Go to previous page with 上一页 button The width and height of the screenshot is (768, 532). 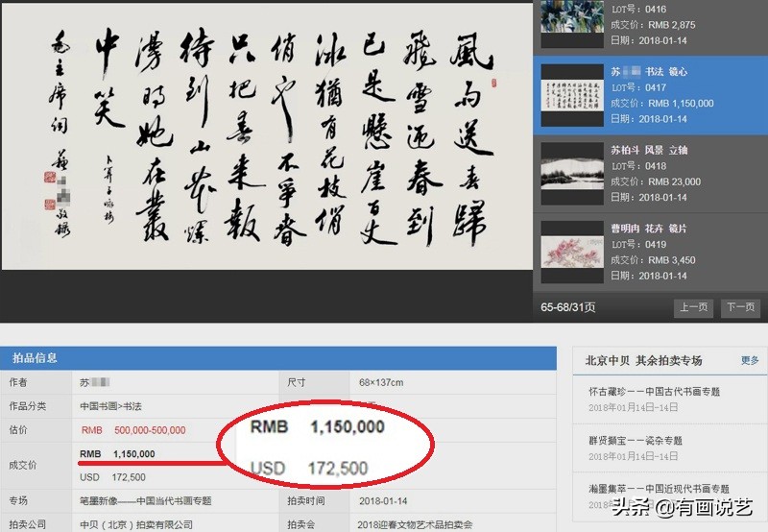[693, 307]
